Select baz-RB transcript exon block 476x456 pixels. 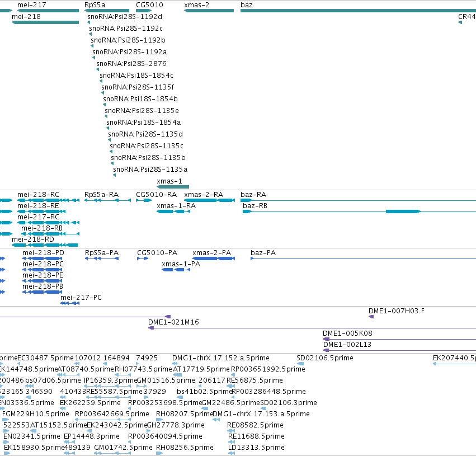[403, 211]
